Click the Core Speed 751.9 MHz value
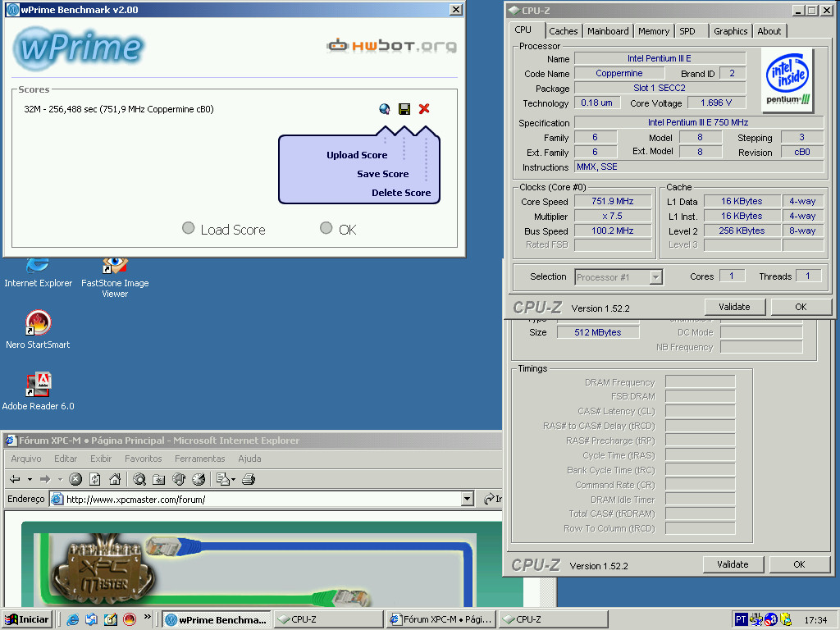 click(613, 202)
